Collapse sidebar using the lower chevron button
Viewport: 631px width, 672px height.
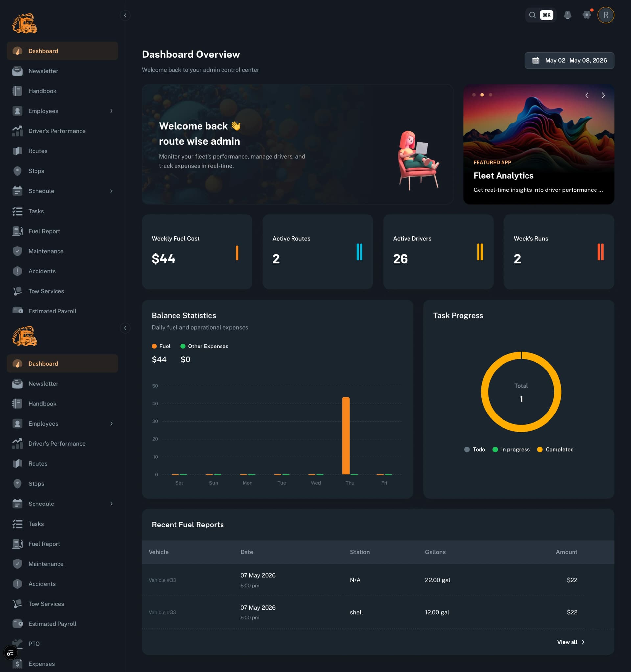click(x=125, y=328)
